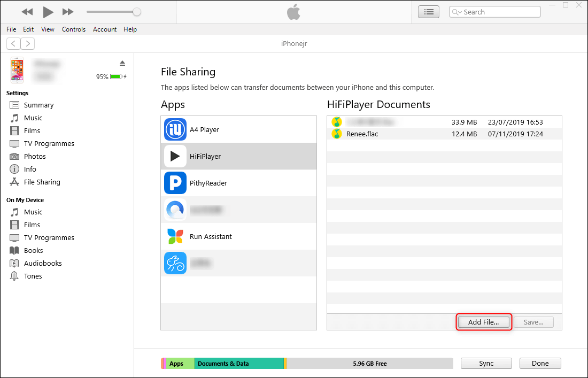Go back with the left arrow button
The height and width of the screenshot is (378, 588).
13,43
